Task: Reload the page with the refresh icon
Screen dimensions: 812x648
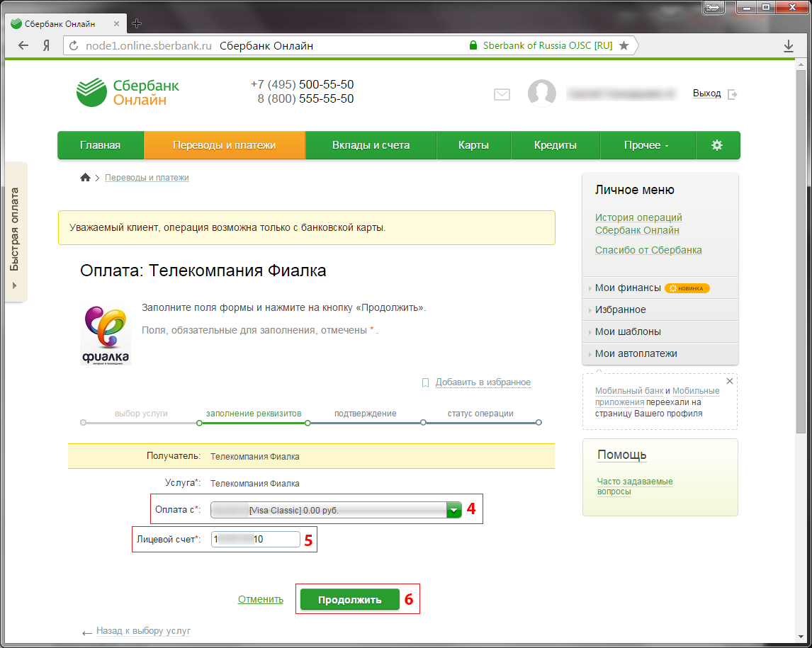Action: tap(74, 45)
